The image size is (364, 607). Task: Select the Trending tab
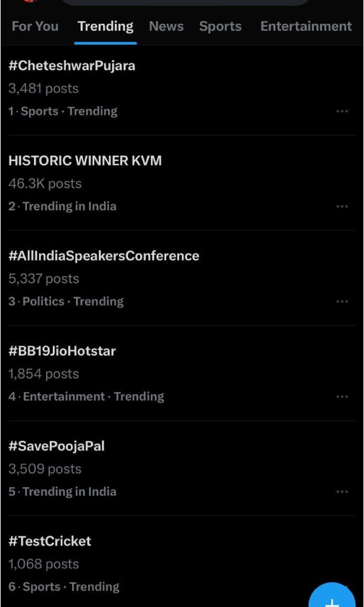coord(105,26)
